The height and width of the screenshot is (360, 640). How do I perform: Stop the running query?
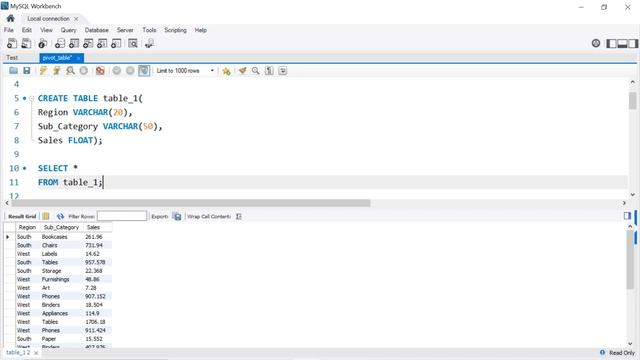pos(84,71)
